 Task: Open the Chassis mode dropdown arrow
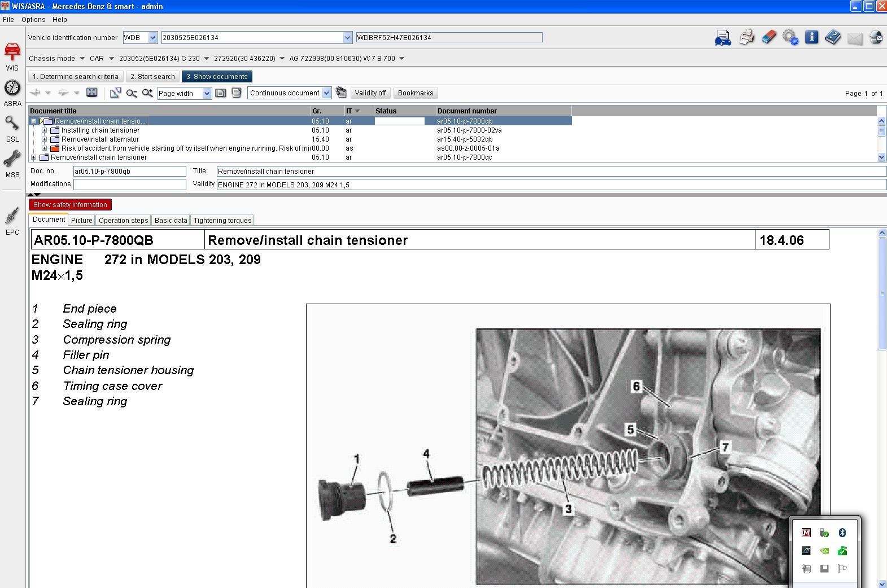[82, 59]
